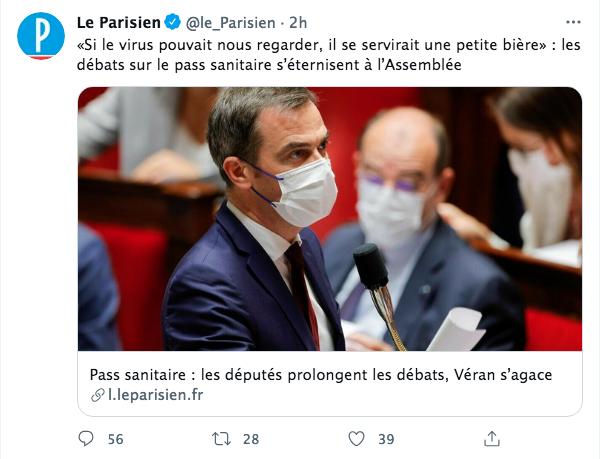Click the @le_Parisien handle
This screenshot has width=600, height=459.
tap(230, 23)
